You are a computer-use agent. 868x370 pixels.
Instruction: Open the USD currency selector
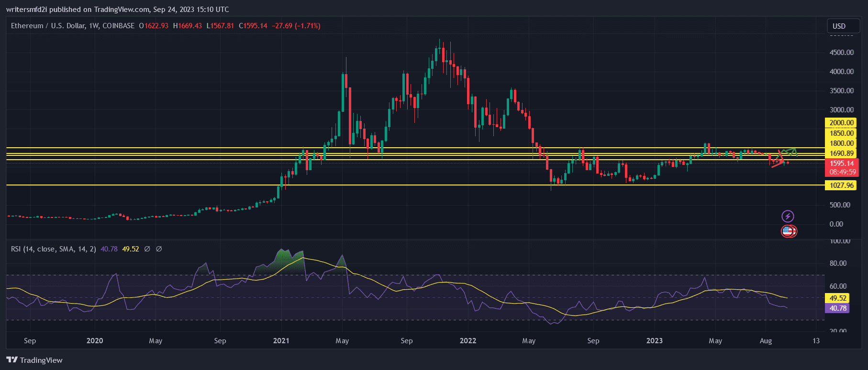coord(839,26)
